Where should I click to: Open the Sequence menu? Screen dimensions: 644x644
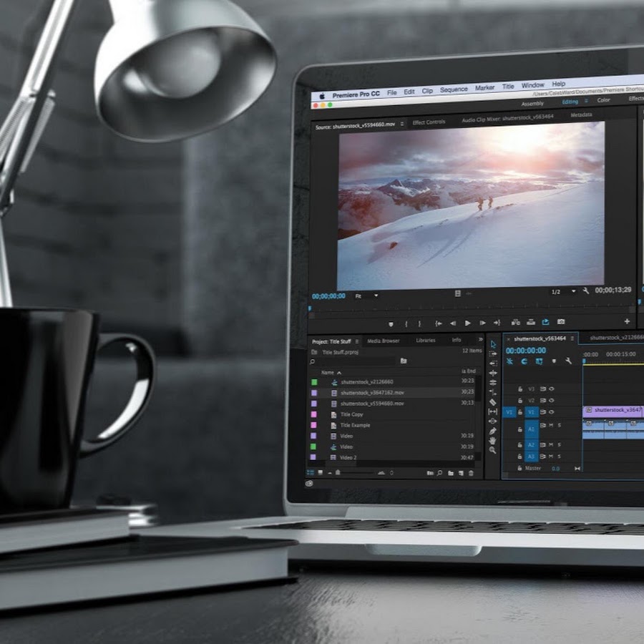click(x=454, y=90)
